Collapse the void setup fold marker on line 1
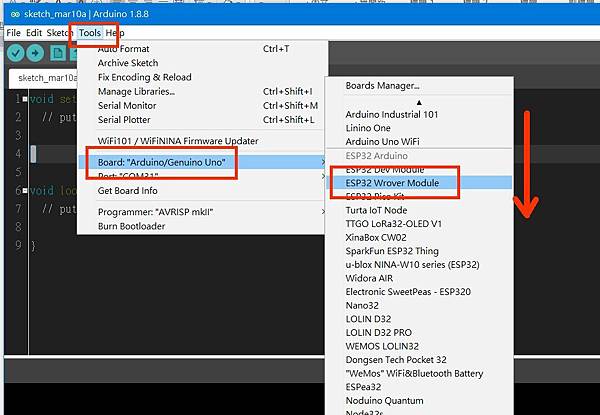 [25, 99]
